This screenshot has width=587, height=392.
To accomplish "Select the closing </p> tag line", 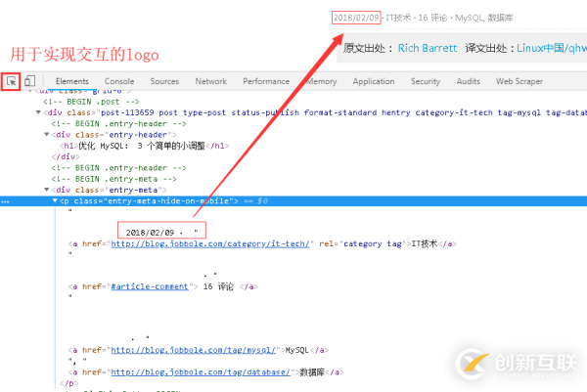I will 68,383.
